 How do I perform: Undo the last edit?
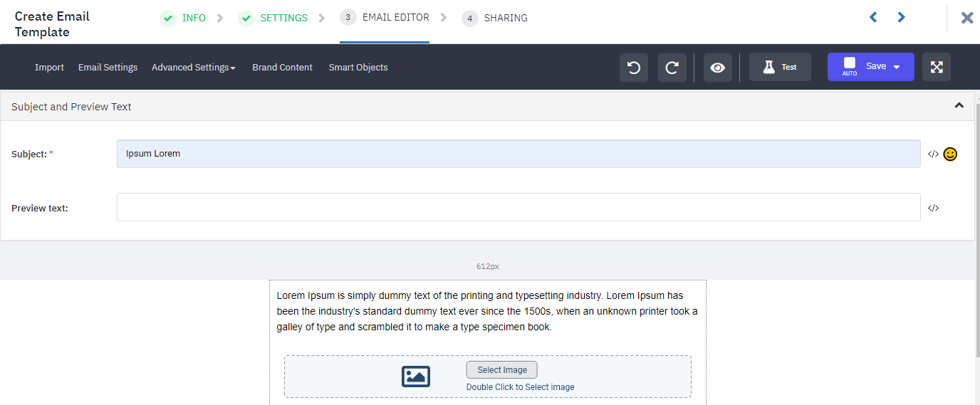coord(634,68)
